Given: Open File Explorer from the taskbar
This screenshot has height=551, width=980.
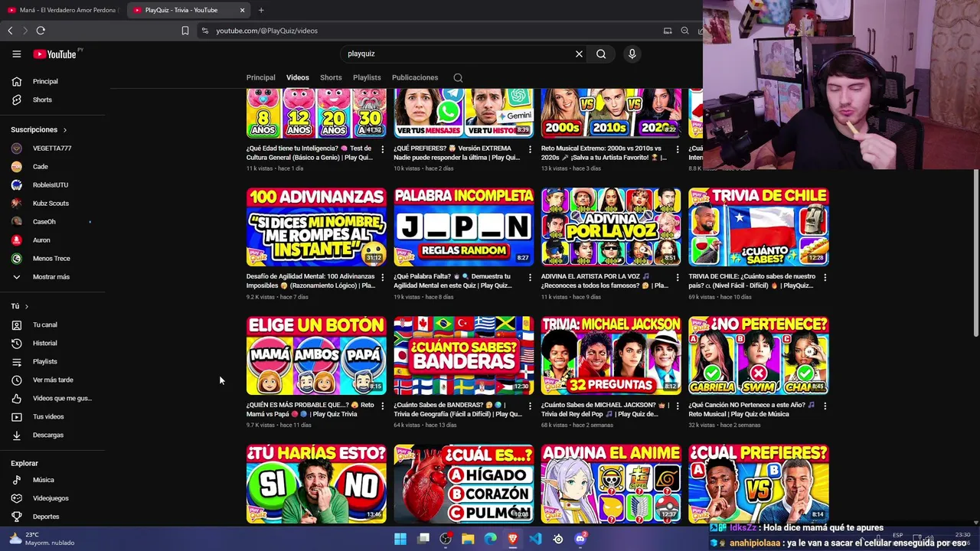Looking at the screenshot, I should (x=468, y=539).
